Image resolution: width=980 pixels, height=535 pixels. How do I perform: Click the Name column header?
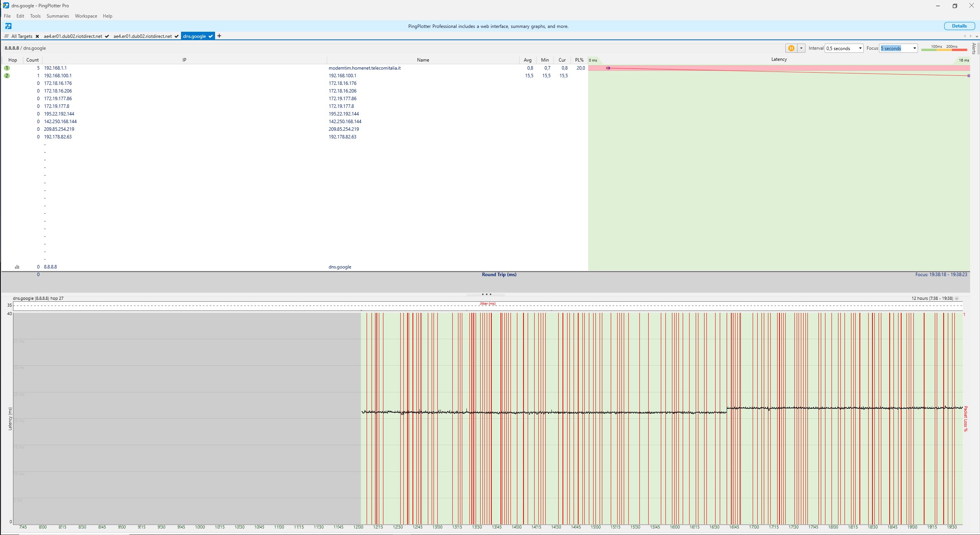click(x=423, y=60)
